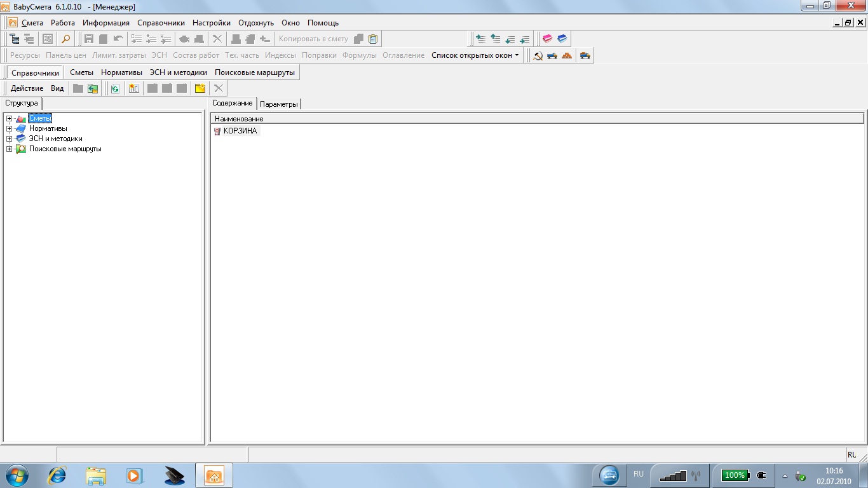Click the hammer and sickle icon
Image resolution: width=868 pixels, height=488 pixels.
coord(538,55)
